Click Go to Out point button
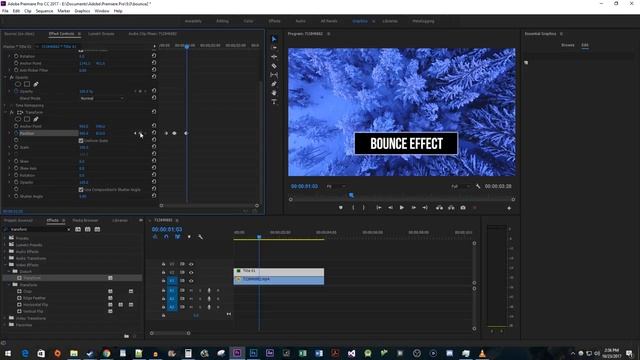The image size is (640, 360). pyautogui.click(x=425, y=208)
